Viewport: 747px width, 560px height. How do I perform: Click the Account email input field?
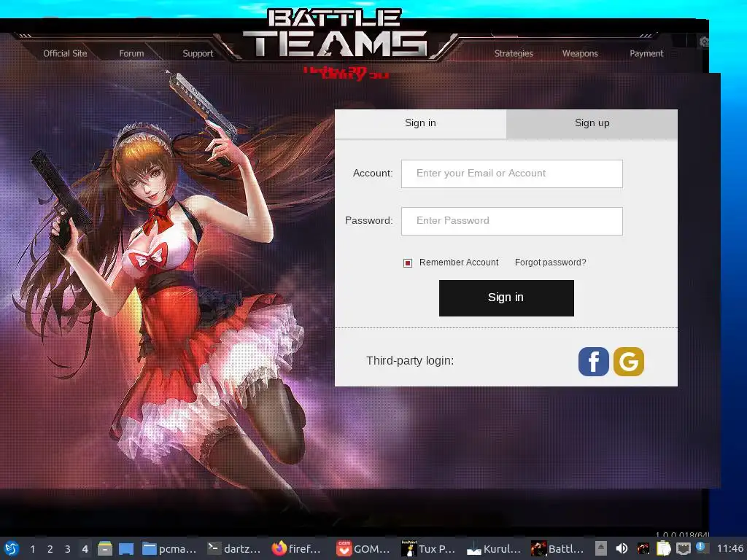(x=511, y=174)
